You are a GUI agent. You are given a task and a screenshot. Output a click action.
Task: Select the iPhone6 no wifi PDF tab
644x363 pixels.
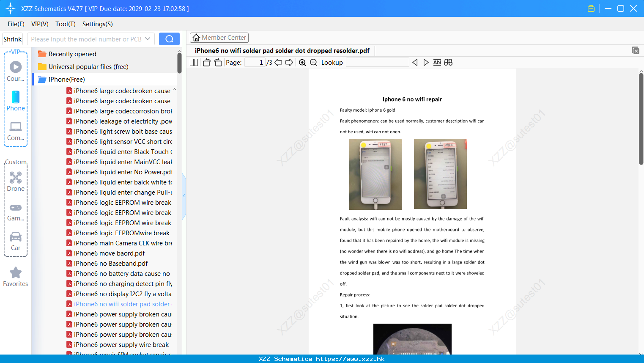[x=282, y=51]
